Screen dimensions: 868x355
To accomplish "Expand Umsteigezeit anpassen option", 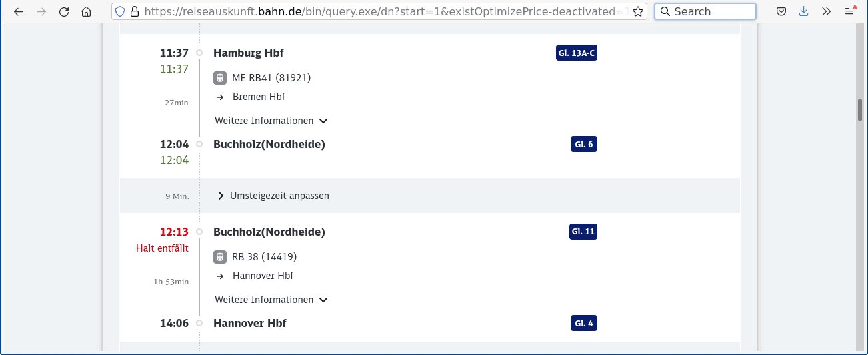I will point(273,196).
